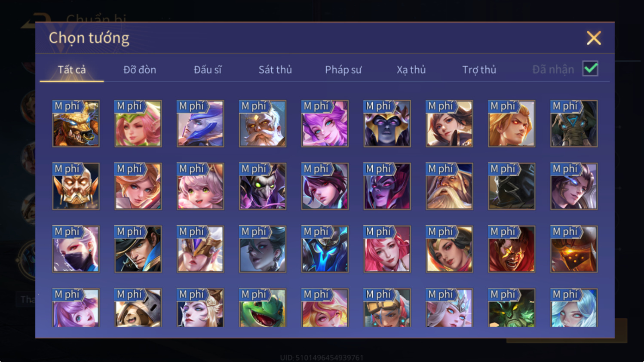Toggle the Đã nhận checkbox
The image size is (644, 362).
pos(590,69)
